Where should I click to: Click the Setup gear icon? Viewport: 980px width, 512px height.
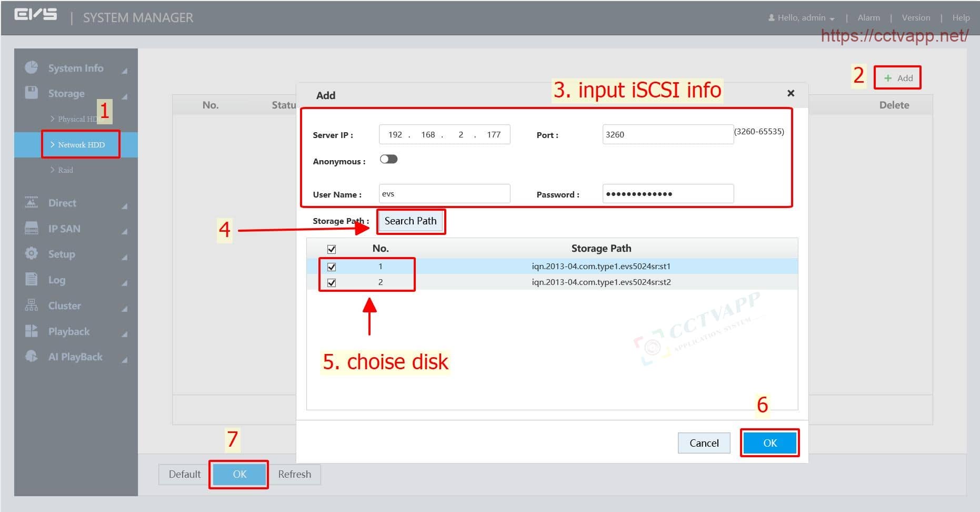(x=32, y=253)
